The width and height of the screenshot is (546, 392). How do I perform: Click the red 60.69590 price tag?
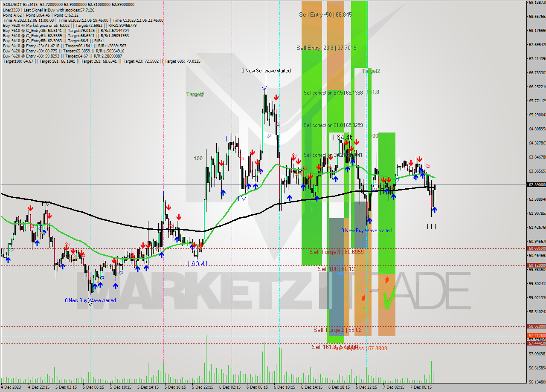pos(537,248)
